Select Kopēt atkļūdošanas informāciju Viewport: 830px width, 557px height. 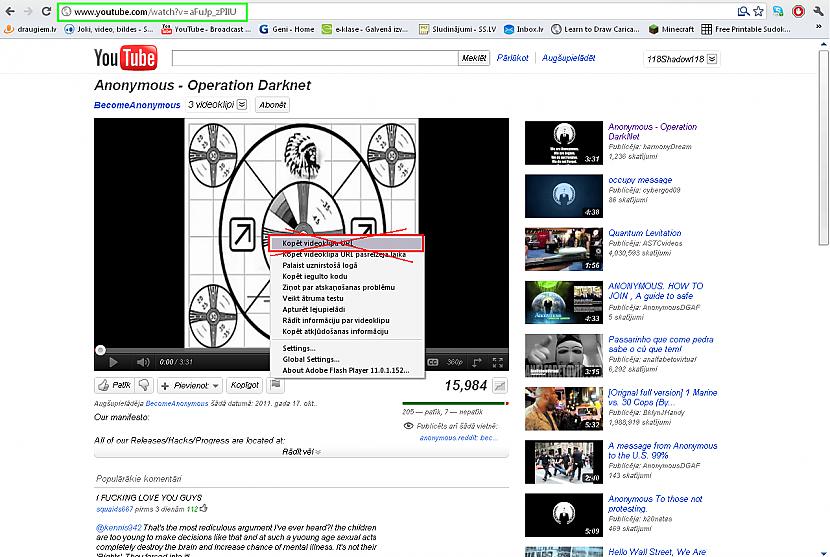346,331
